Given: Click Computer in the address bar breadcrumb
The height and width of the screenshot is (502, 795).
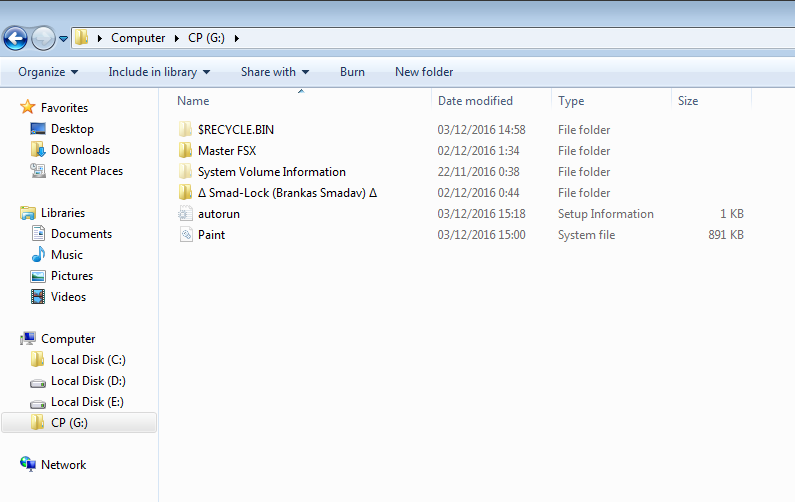Looking at the screenshot, I should pyautogui.click(x=138, y=38).
